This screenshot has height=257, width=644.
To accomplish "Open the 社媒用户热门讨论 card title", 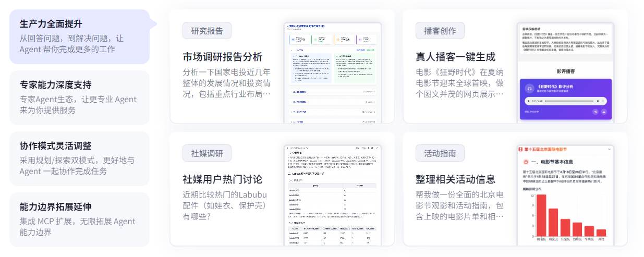I will (222, 179).
